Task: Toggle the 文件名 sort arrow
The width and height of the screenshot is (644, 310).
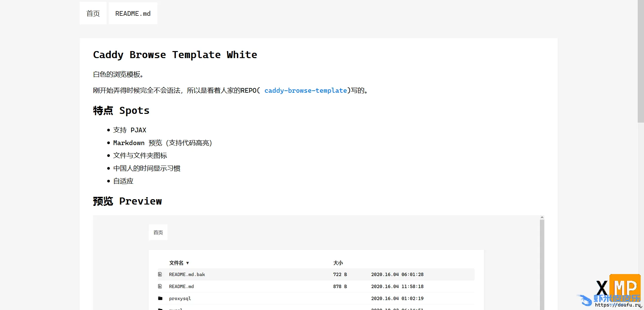Action: click(x=188, y=263)
